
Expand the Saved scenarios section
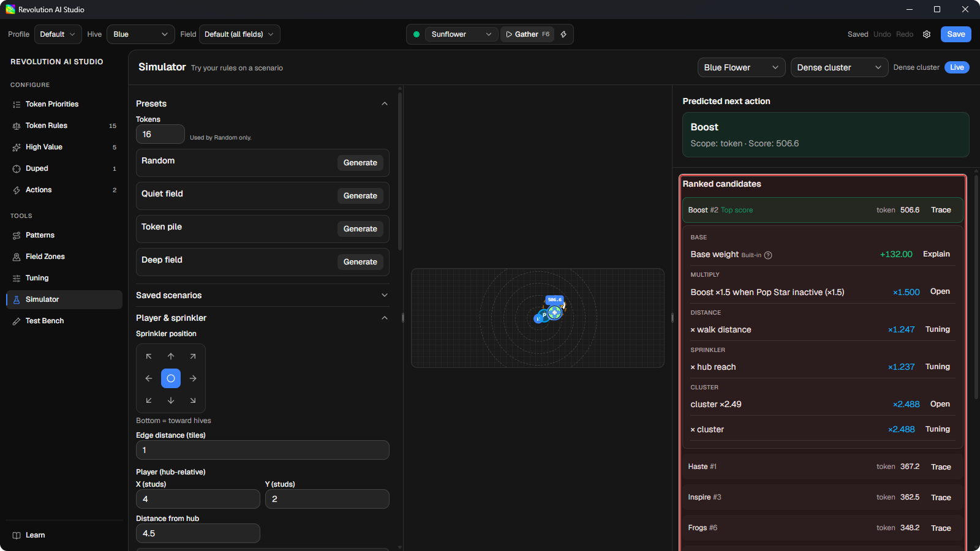262,295
